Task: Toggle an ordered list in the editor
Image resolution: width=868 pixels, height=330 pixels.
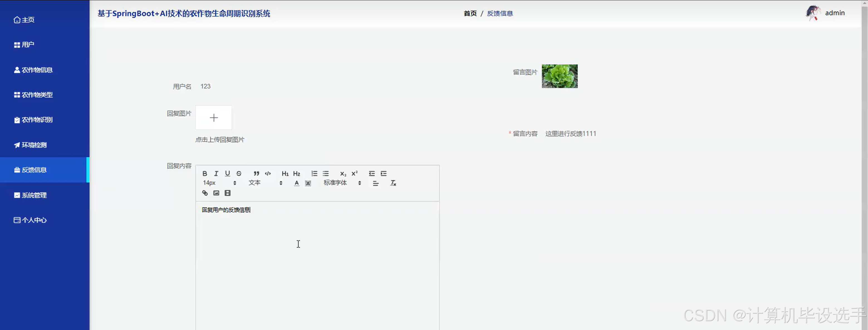Action: (x=314, y=173)
